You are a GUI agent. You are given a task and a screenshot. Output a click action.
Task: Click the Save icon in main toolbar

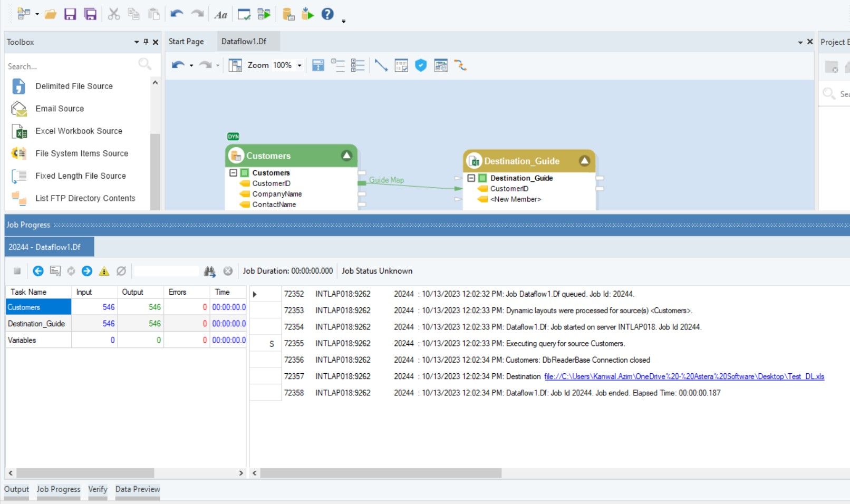[70, 14]
